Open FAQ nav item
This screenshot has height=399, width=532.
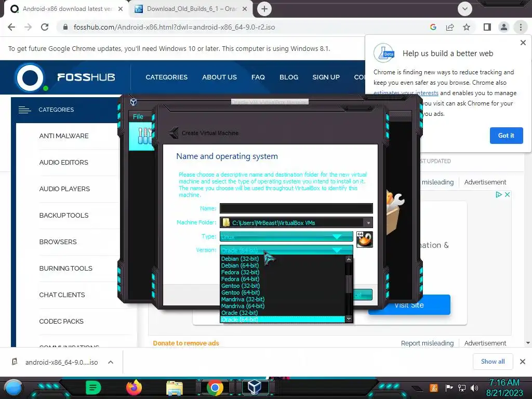click(x=258, y=77)
